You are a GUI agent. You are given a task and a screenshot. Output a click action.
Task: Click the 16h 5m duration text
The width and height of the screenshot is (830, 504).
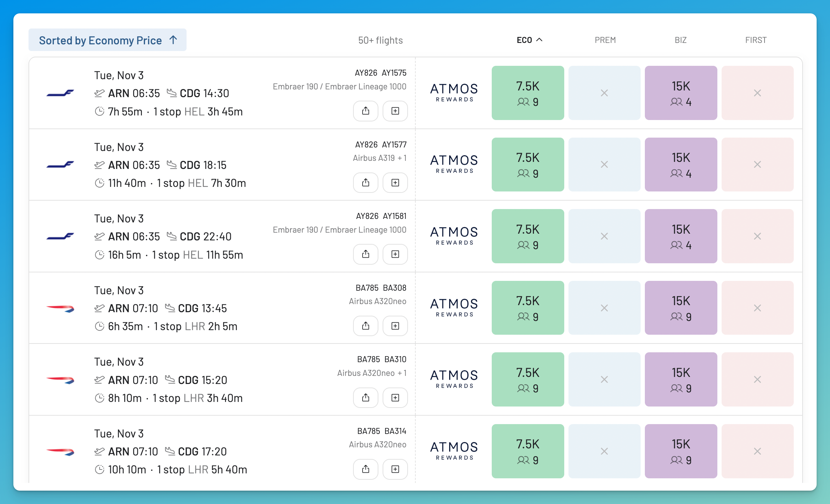click(125, 255)
